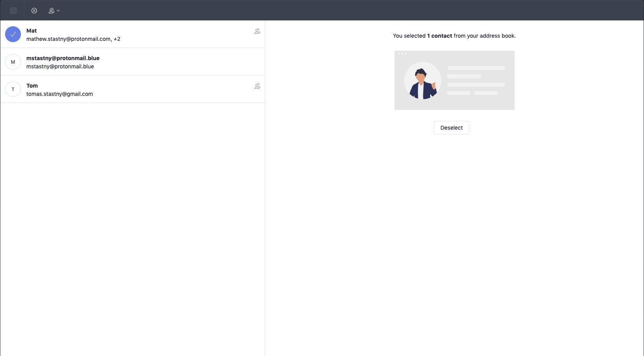Click the email tomas.stastny@gmail.com
Viewport: 644px width, 356px height.
(59, 94)
